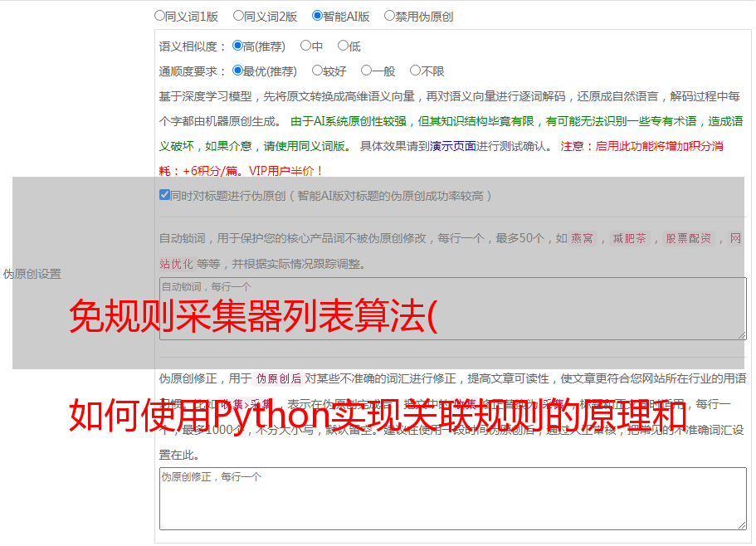
Task: Click the 自动锁词 textarea resize handle
Action: pyautogui.click(x=742, y=335)
